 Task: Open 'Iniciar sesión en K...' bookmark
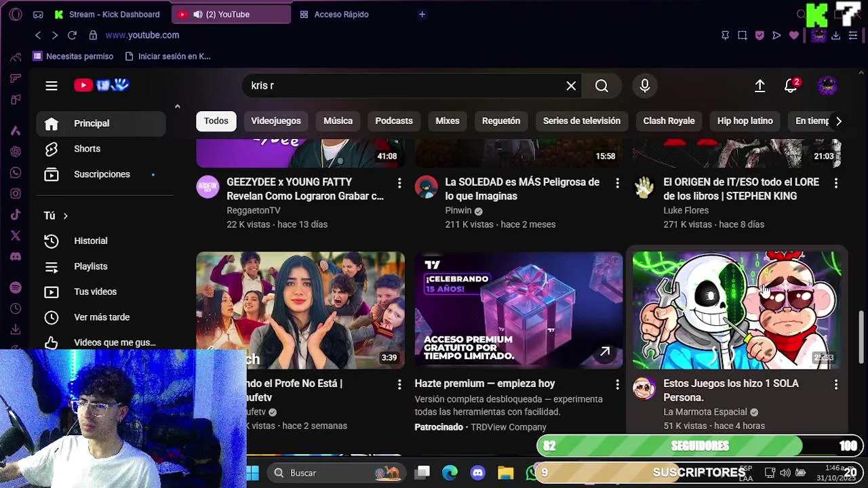coord(167,56)
